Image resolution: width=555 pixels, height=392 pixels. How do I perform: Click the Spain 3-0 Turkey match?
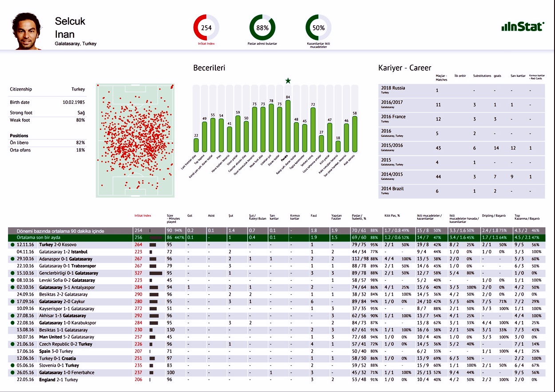tap(56, 351)
